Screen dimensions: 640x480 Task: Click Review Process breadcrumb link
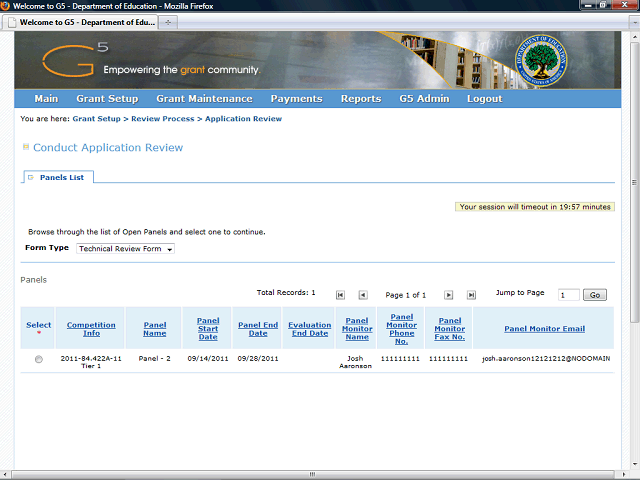tap(162, 119)
